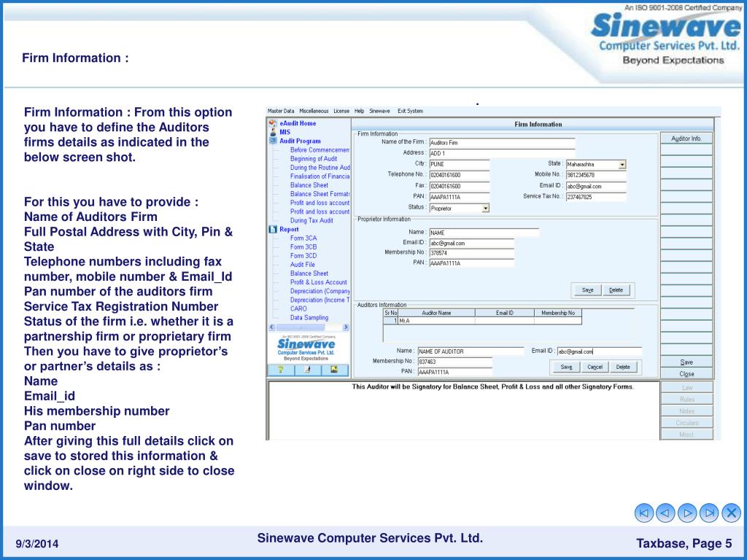747x560 pixels.
Task: Select Before Commencement in Audit Program
Action: [x=320, y=150]
